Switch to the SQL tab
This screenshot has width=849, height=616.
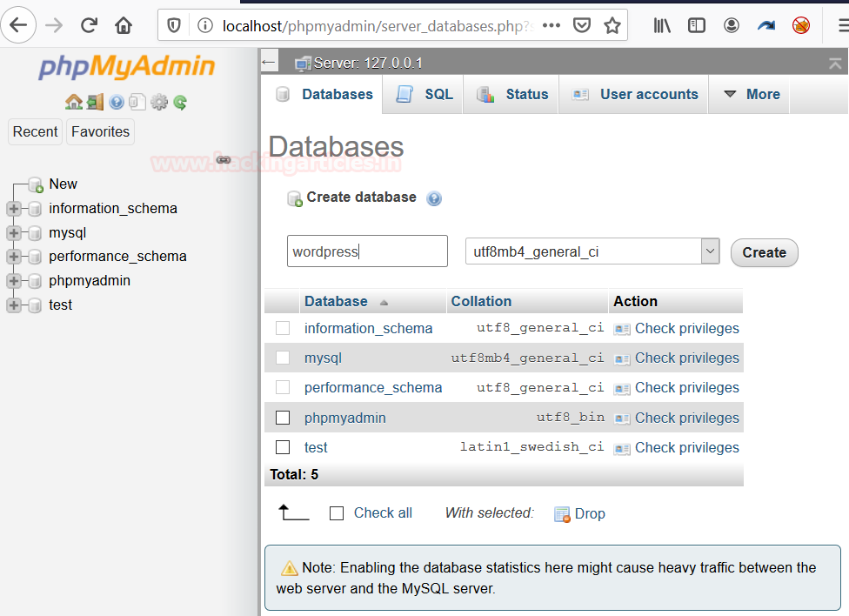pos(423,94)
